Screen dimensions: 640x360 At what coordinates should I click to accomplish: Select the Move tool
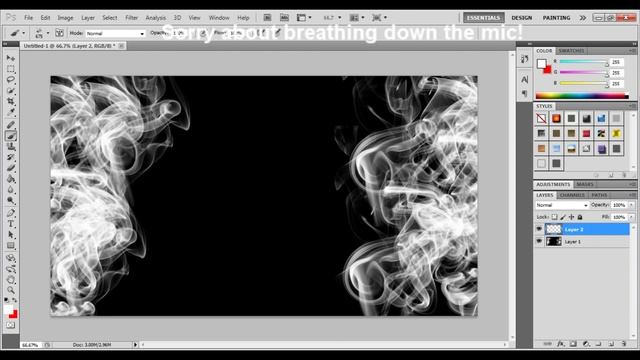click(11, 58)
